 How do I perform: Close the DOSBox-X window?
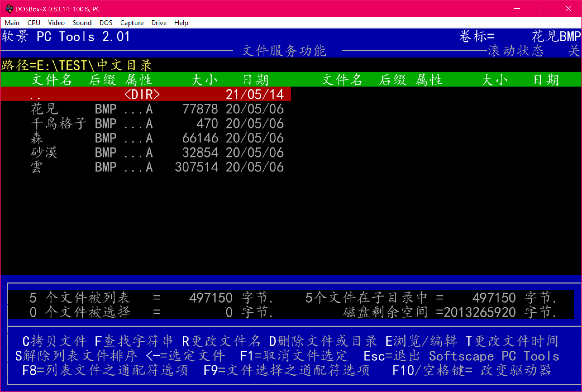point(568,9)
